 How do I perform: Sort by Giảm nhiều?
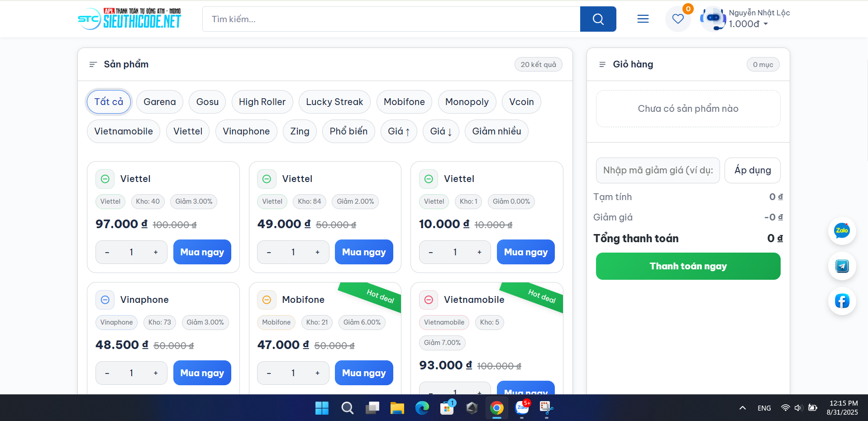(496, 131)
